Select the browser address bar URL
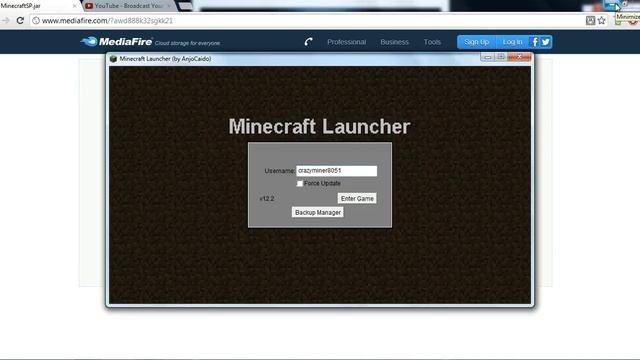 click(x=107, y=20)
